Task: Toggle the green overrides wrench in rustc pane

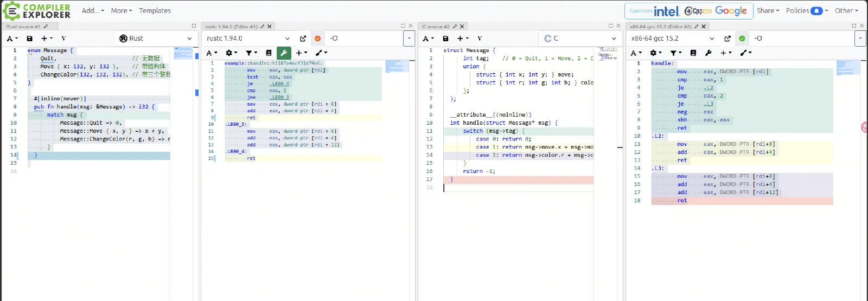Action: (x=284, y=53)
